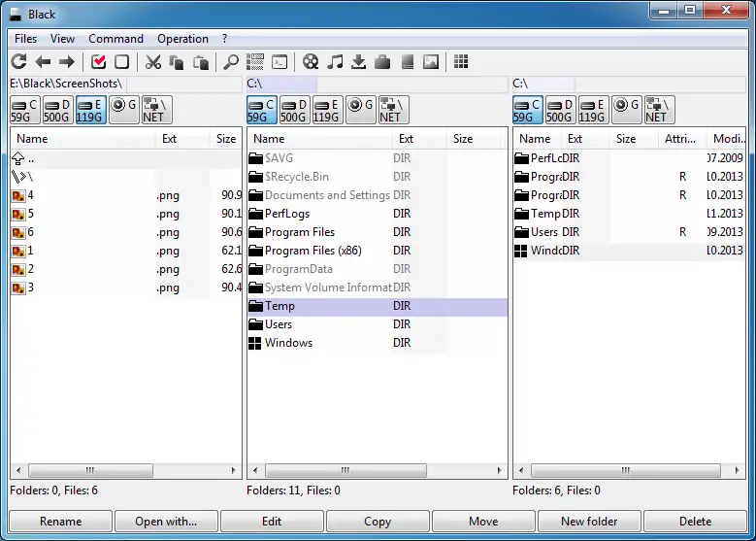Viewport: 756px width, 541px height.
Task: Open the ? help menu
Action: [x=225, y=39]
